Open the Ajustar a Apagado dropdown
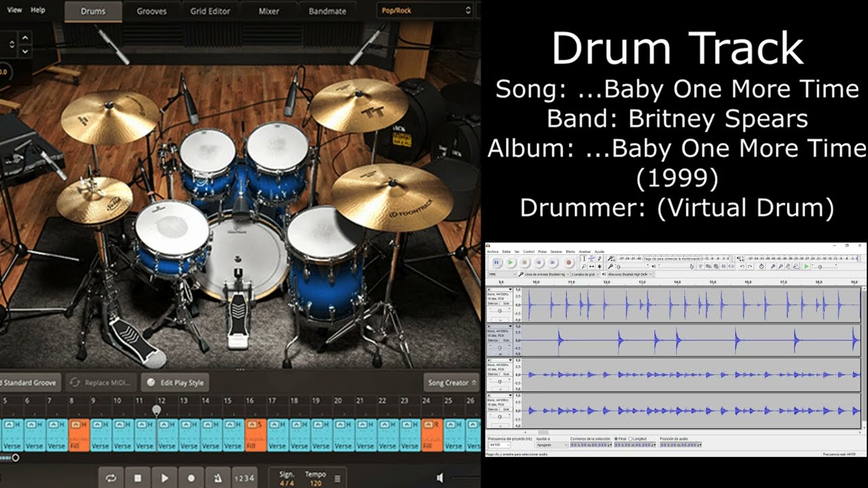868x488 pixels. click(x=551, y=445)
